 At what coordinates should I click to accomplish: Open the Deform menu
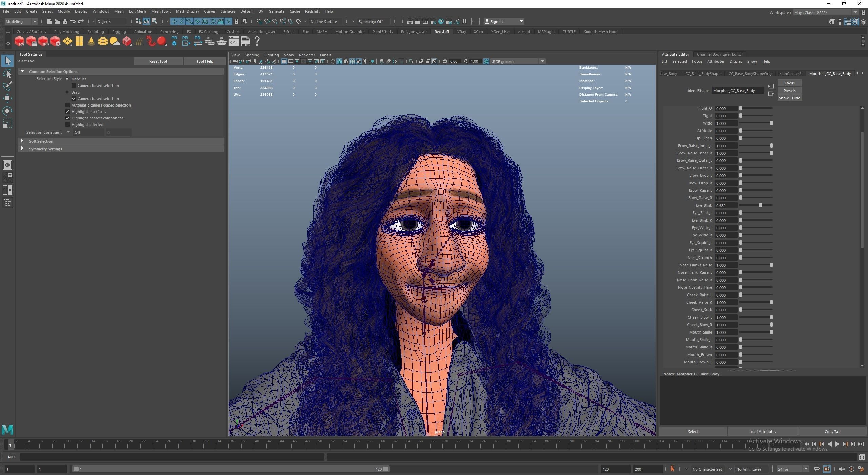(246, 11)
